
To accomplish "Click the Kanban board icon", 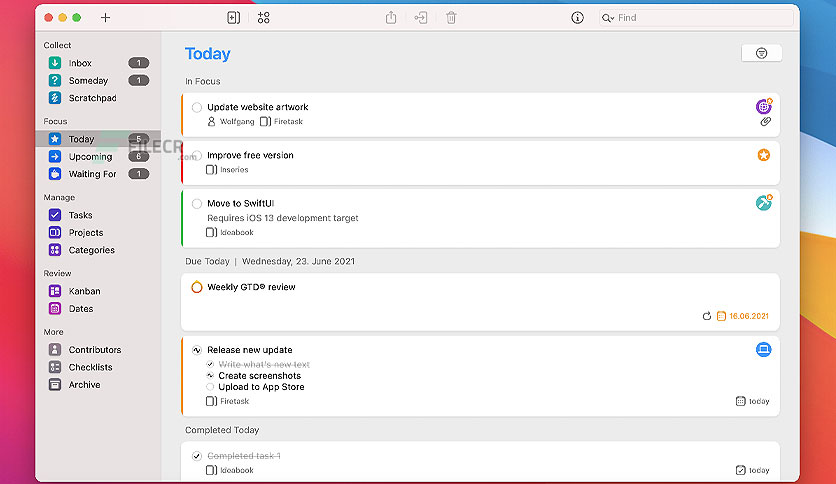I will point(55,291).
